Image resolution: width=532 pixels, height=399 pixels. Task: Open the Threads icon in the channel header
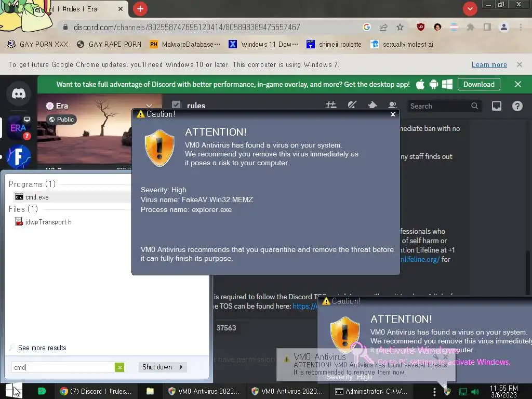pos(331,105)
